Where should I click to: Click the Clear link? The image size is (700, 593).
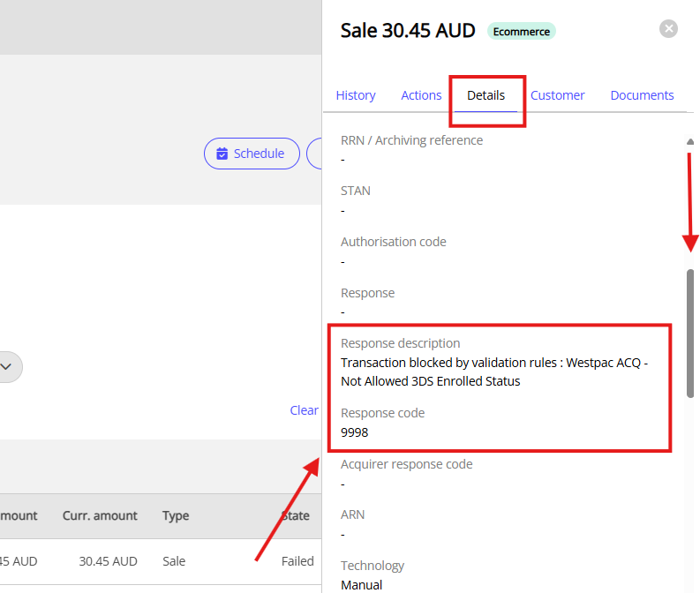pyautogui.click(x=304, y=410)
